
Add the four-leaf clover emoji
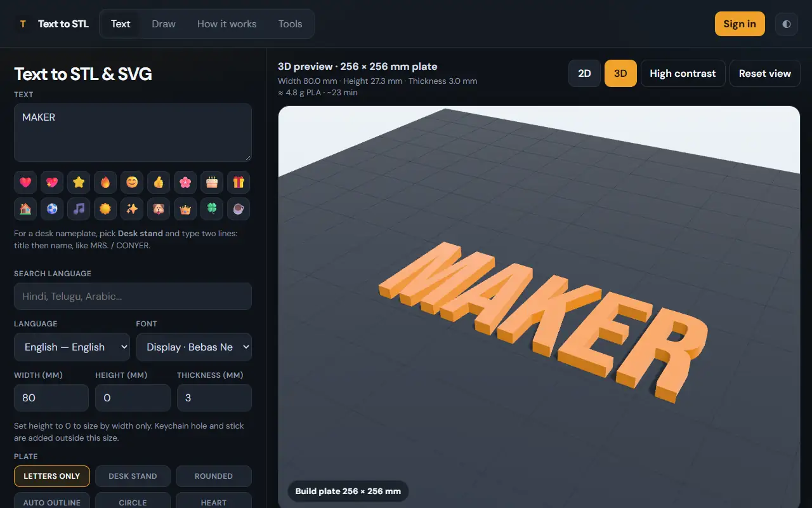point(212,209)
